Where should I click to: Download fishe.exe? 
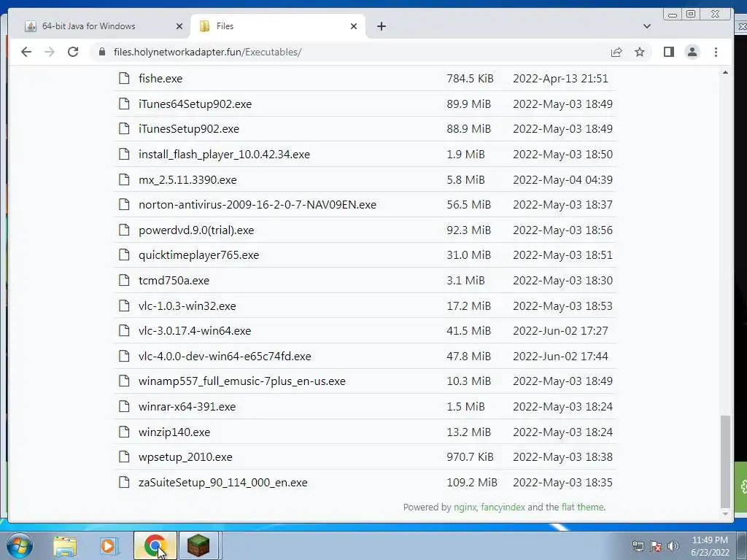(x=160, y=79)
